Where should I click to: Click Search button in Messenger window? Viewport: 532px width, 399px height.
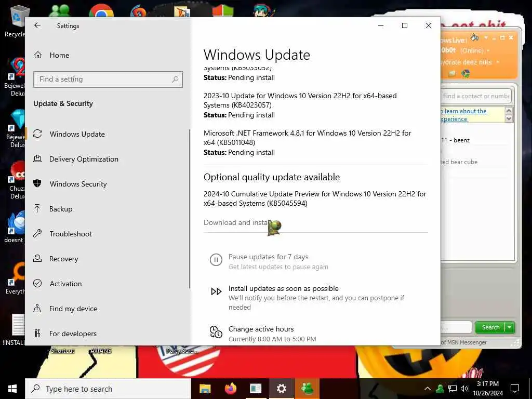pos(490,327)
